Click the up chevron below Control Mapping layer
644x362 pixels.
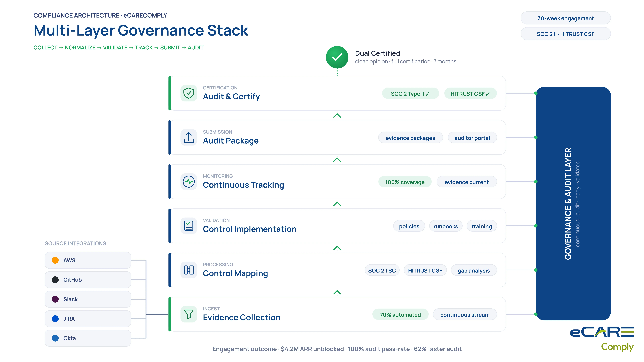point(337,292)
